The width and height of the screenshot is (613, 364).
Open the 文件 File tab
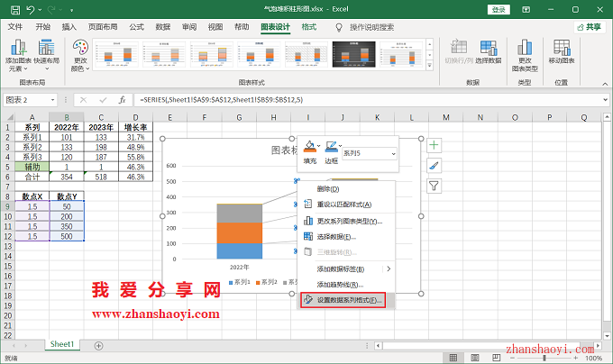coord(15,27)
